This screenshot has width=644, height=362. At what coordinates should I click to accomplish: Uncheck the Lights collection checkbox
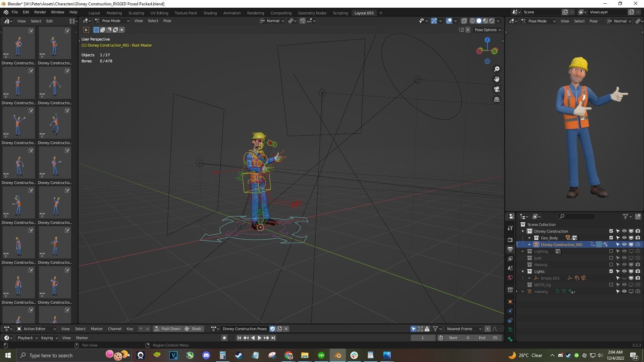point(611,271)
